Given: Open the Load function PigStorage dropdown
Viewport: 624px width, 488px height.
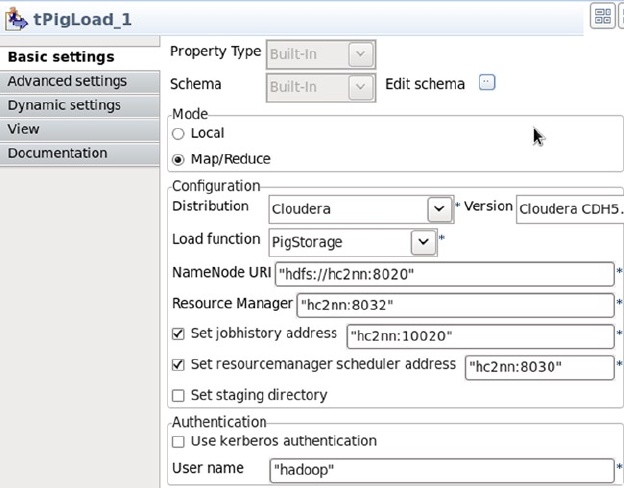Looking at the screenshot, I should tap(422, 242).
